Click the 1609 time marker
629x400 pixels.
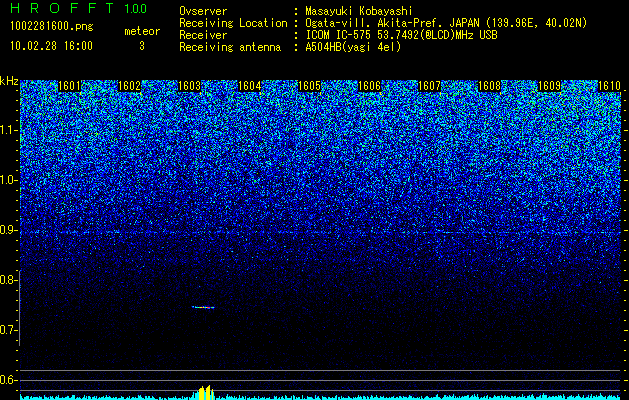[x=549, y=86]
